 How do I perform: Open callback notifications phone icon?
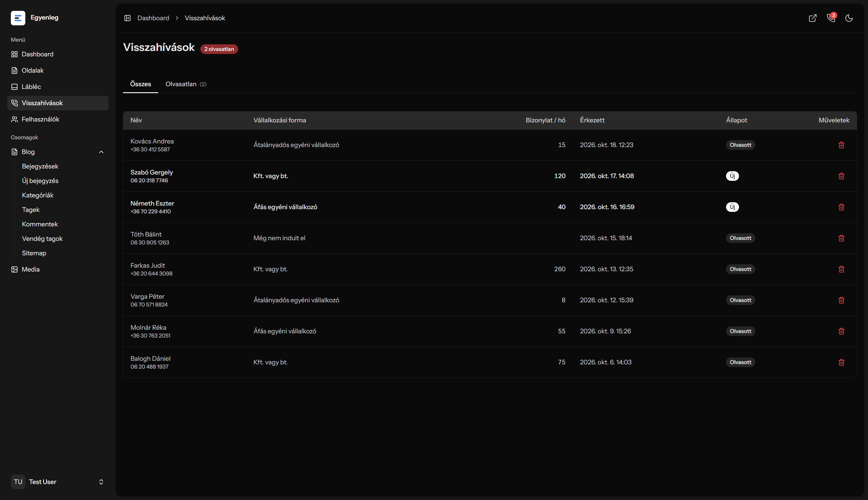(x=831, y=18)
